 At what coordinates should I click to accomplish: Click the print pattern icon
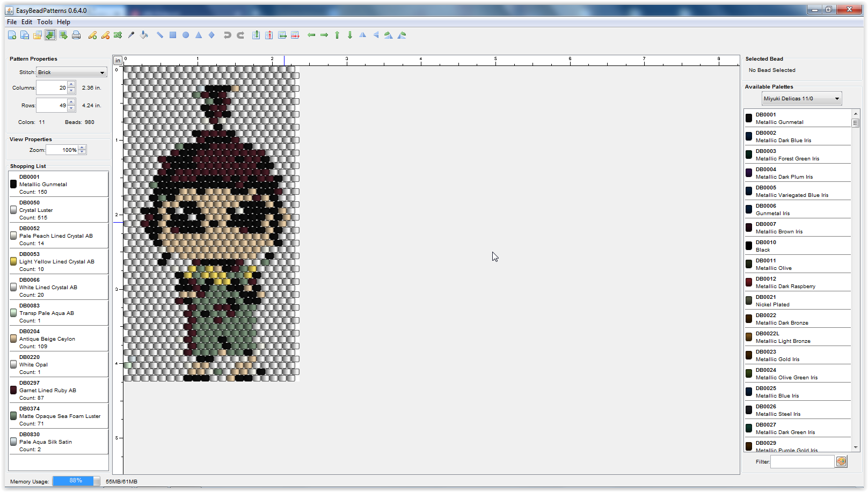coord(76,35)
